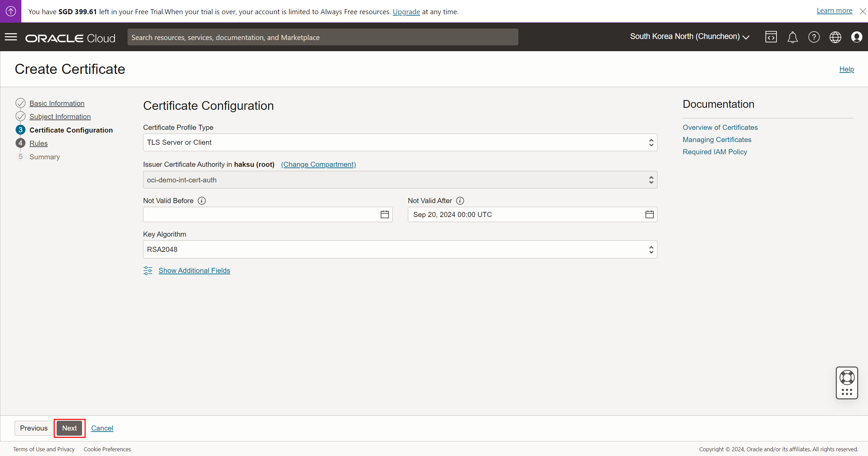Click the Not Valid After info icon

click(x=460, y=201)
